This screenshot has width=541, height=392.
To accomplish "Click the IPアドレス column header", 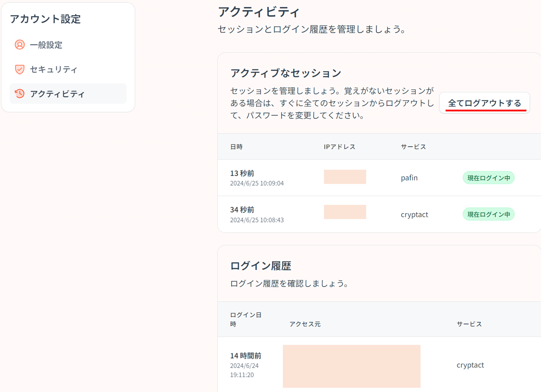I will [x=339, y=147].
